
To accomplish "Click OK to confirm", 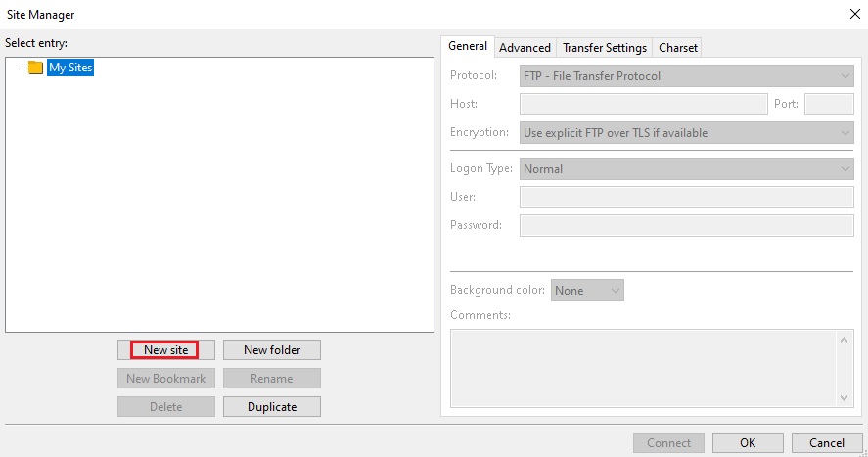I will (748, 442).
